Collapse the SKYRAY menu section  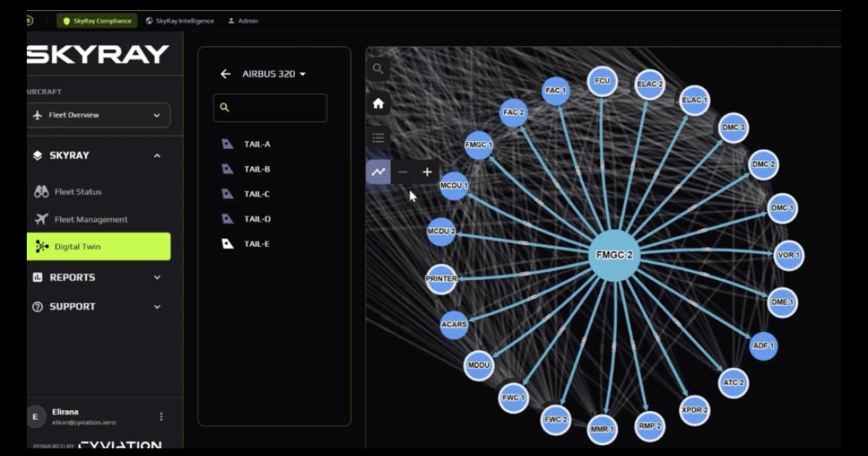[x=157, y=156]
